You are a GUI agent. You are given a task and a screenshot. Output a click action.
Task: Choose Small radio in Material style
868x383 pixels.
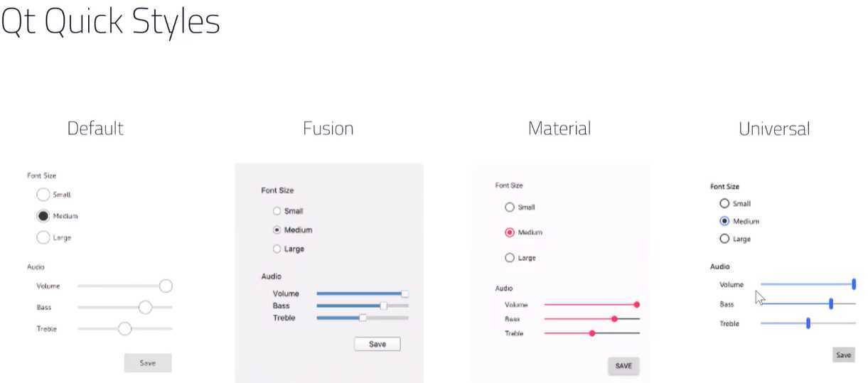click(x=509, y=207)
